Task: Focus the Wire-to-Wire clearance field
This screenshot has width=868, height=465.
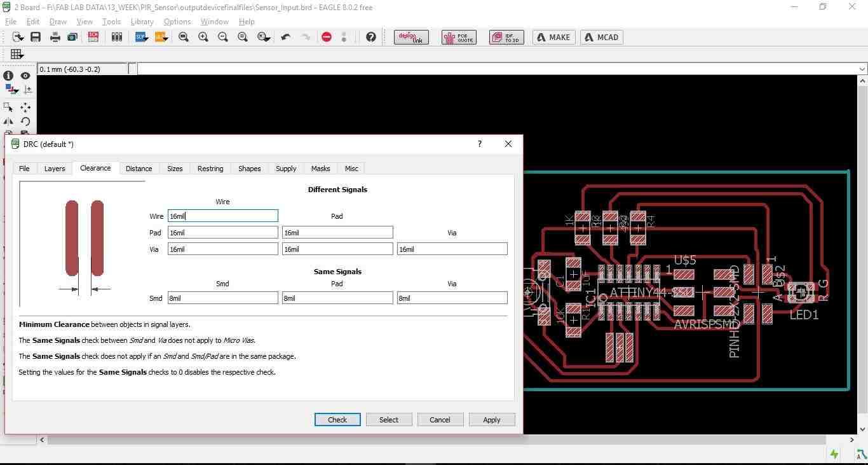Action: tap(223, 216)
